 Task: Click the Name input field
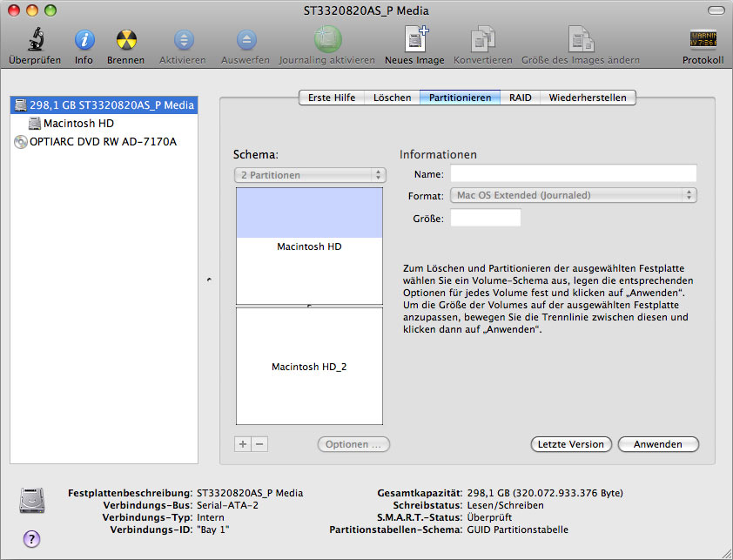[573, 173]
